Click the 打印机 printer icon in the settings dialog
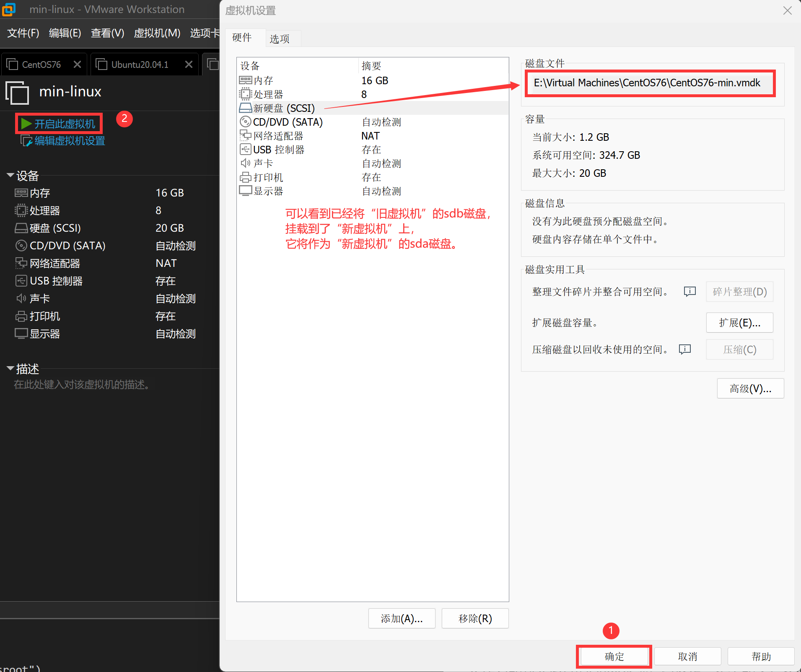This screenshot has width=801, height=672. pos(245,177)
